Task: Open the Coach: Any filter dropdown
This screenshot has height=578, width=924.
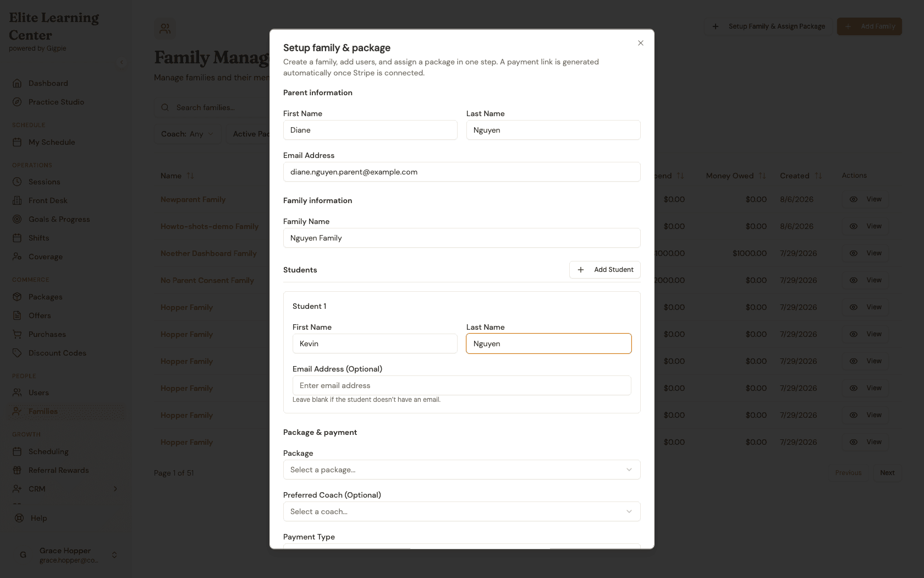Action: [188, 134]
